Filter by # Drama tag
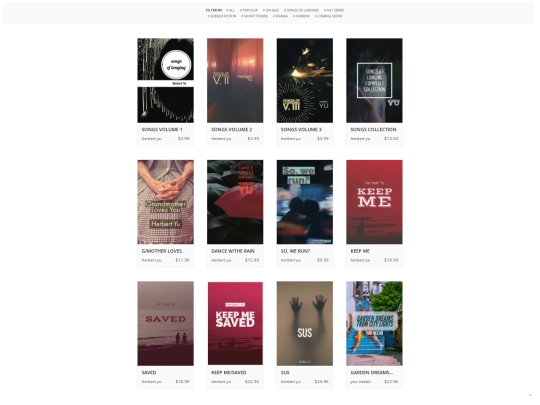Screen dimensions: 540x405 coord(280,16)
